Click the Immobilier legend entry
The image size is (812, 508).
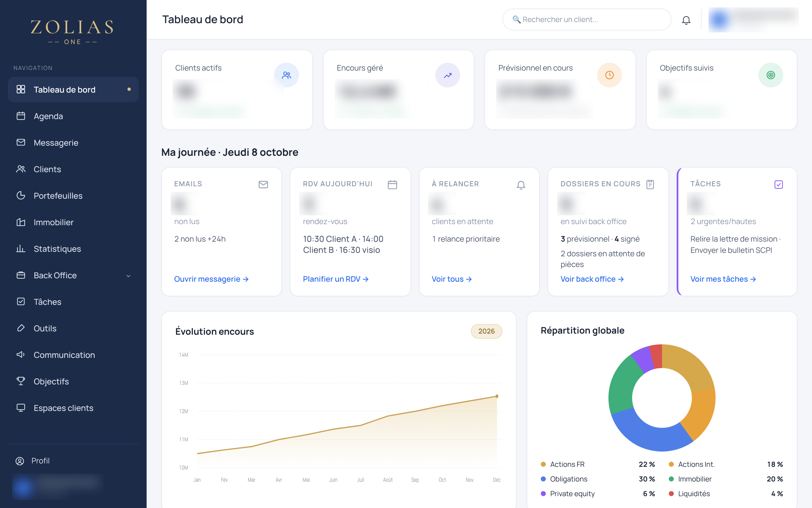tap(725, 479)
